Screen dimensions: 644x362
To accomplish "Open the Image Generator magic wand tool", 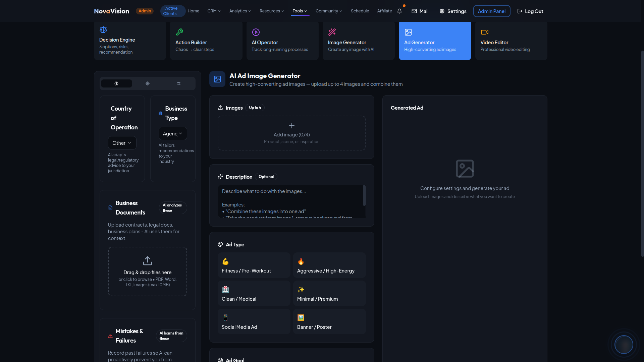I will pos(358,41).
